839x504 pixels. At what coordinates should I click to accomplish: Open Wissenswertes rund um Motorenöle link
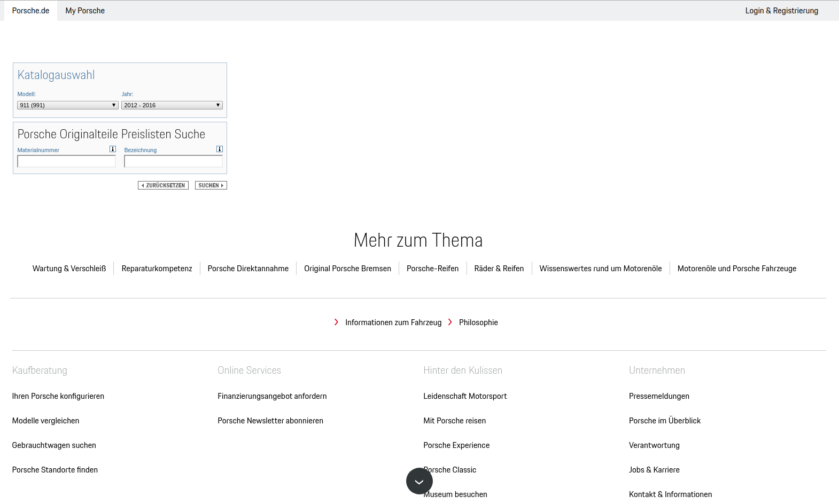(x=601, y=269)
